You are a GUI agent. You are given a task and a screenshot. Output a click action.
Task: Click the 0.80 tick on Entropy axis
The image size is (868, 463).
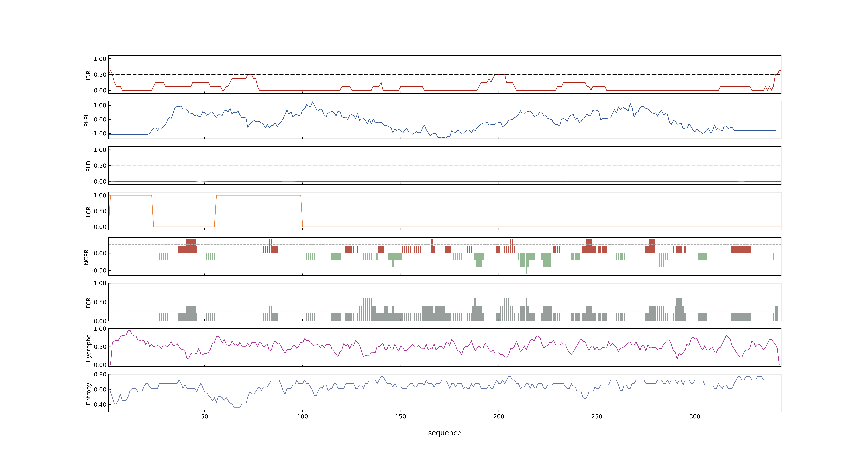pyautogui.click(x=100, y=374)
